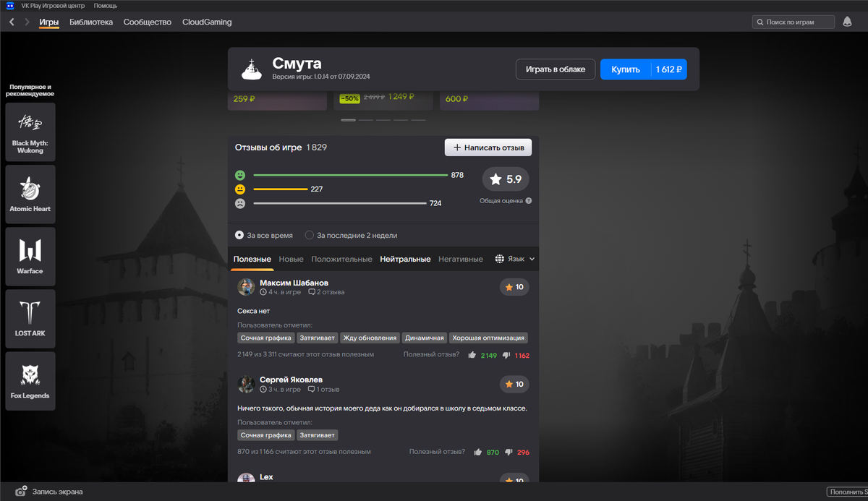Buy the game for 1 612 ₽
Image resolution: width=868 pixels, height=501 pixels.
643,69
